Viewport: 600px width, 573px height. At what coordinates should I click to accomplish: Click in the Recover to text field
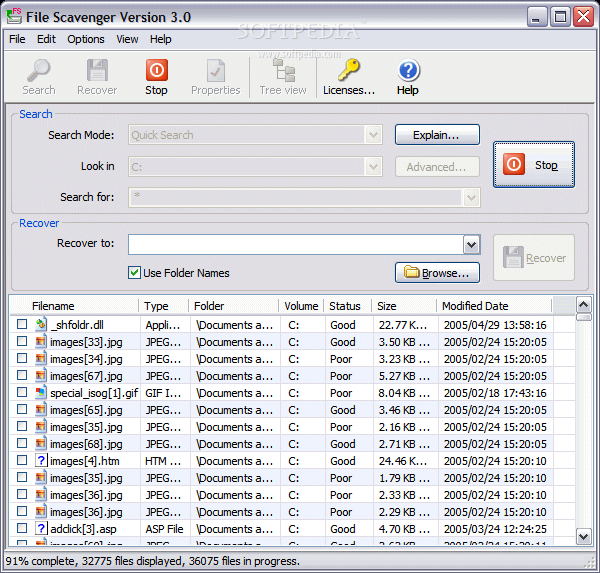pyautogui.click(x=296, y=245)
